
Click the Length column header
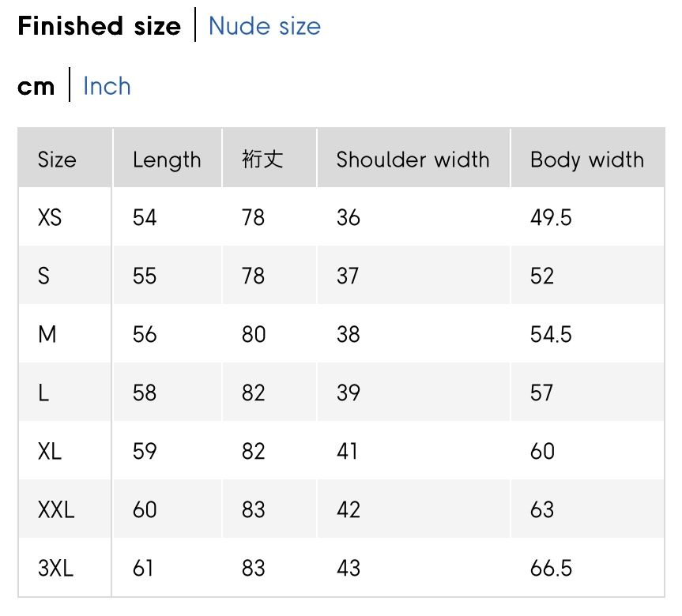pyautogui.click(x=167, y=160)
